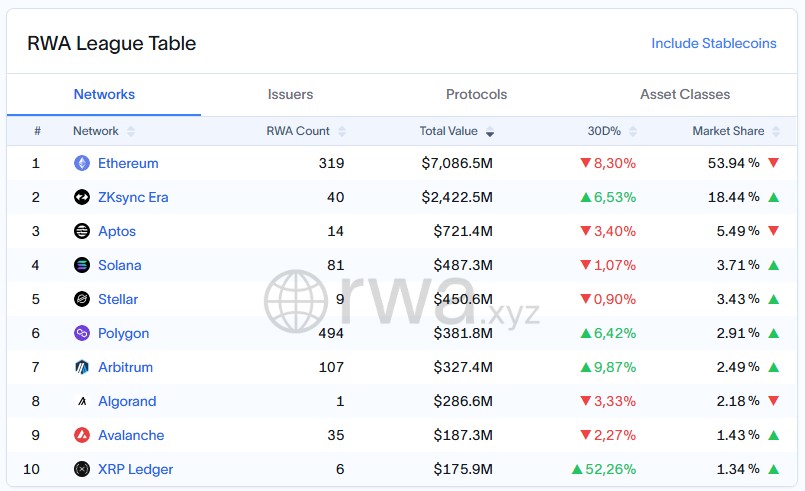Switch to the Issuers tab
This screenshot has width=805, height=491.
pos(290,95)
